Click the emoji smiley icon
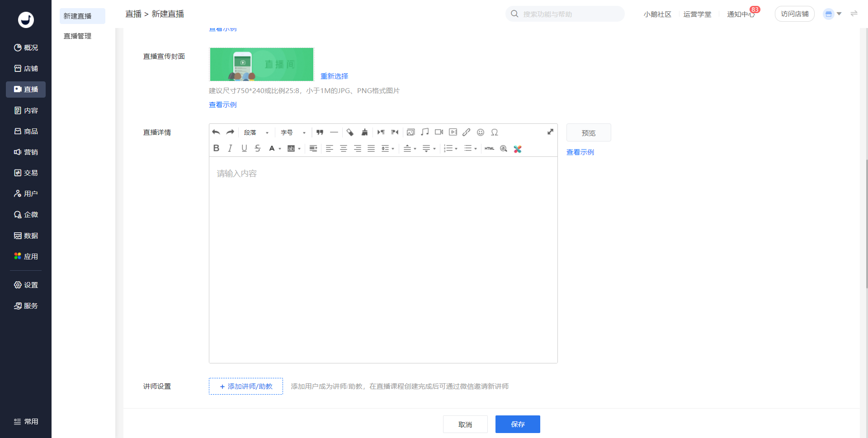This screenshot has width=868, height=438. (481, 132)
